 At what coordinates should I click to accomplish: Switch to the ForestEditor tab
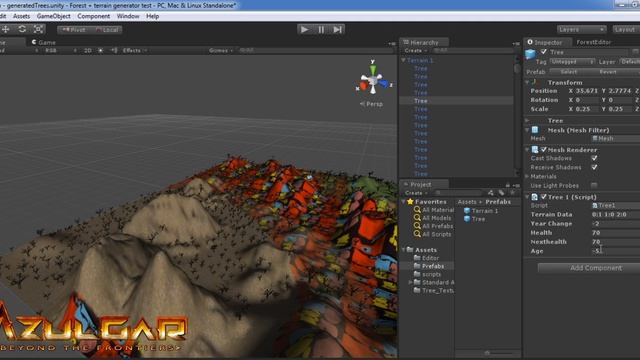click(593, 42)
